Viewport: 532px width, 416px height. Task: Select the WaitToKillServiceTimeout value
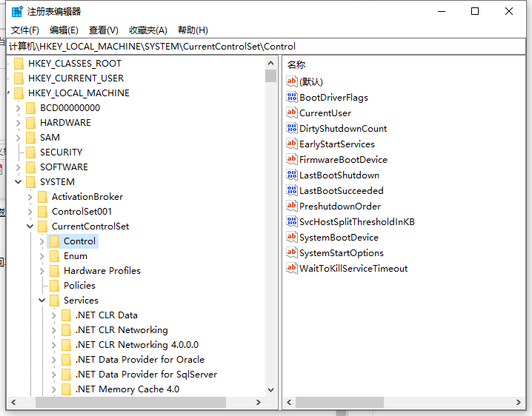click(x=353, y=269)
